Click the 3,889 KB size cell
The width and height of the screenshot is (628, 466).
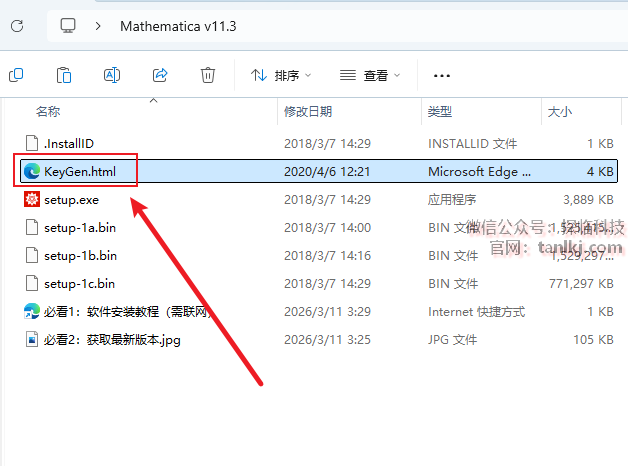tap(588, 199)
